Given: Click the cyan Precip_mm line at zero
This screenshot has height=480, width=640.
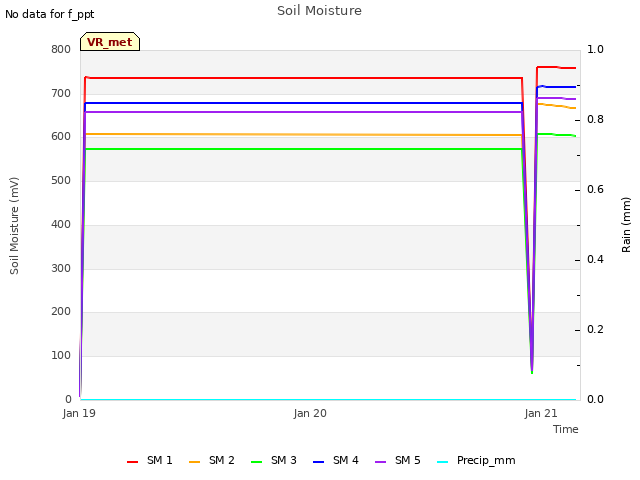Looking at the screenshot, I should point(328,400).
